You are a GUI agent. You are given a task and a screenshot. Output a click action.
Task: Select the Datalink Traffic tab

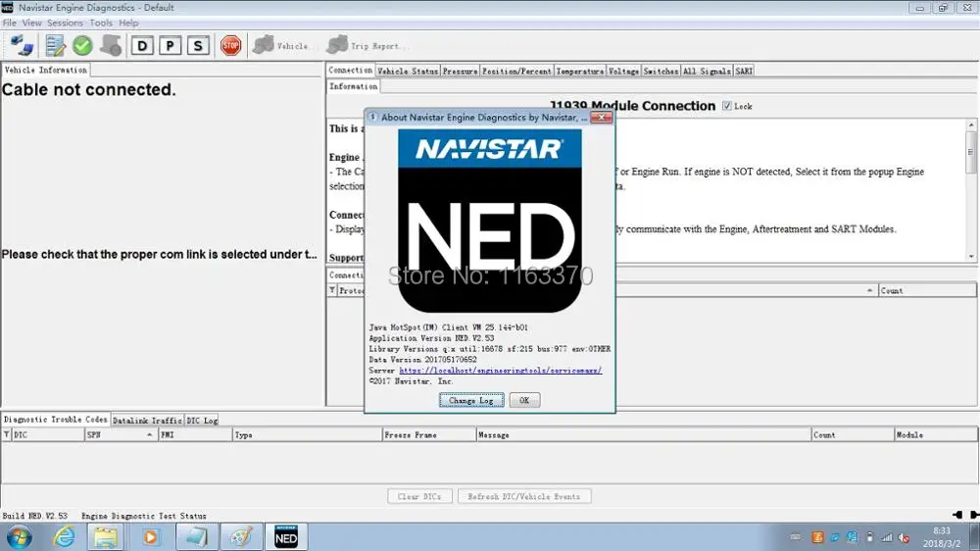coord(147,421)
